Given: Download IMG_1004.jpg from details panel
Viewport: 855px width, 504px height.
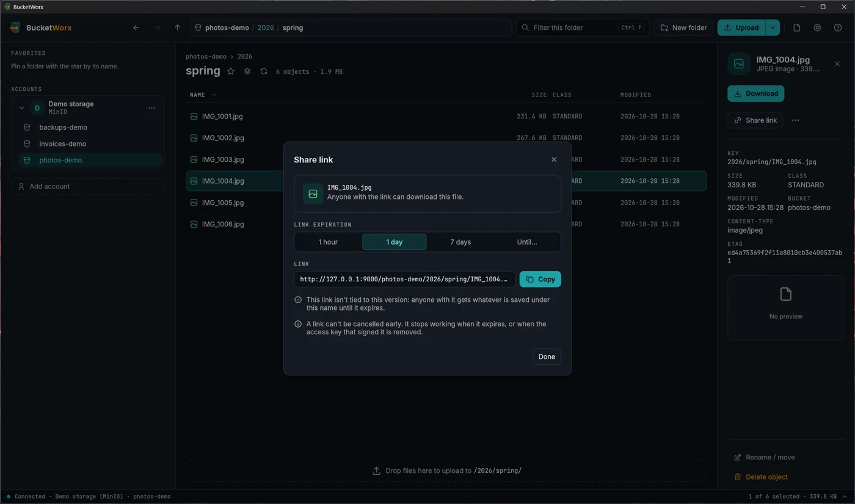Looking at the screenshot, I should (x=755, y=93).
